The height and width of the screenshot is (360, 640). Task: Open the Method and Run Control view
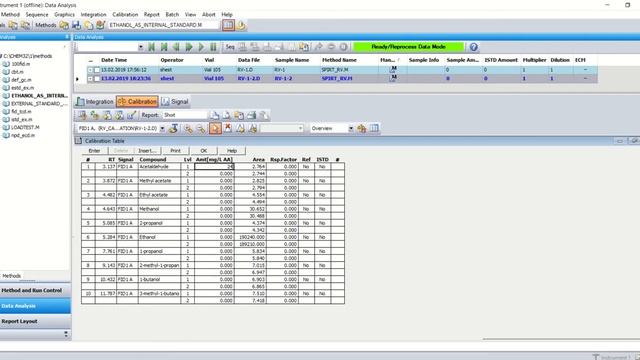pos(35,291)
